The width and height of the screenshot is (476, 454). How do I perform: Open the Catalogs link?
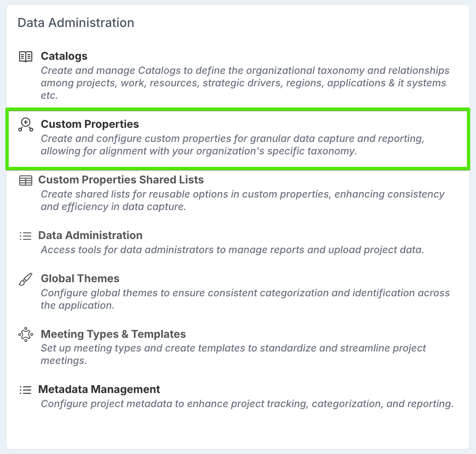64,56
